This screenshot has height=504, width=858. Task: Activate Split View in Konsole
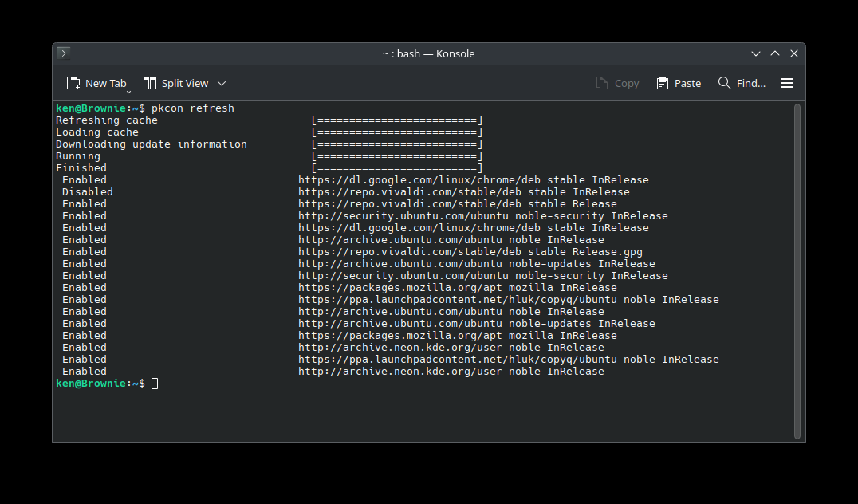pos(175,83)
